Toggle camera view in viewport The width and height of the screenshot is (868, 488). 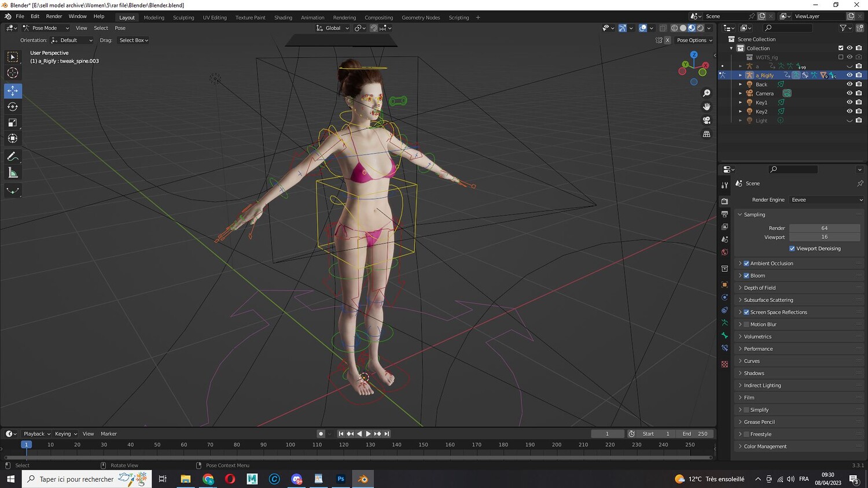click(x=707, y=120)
